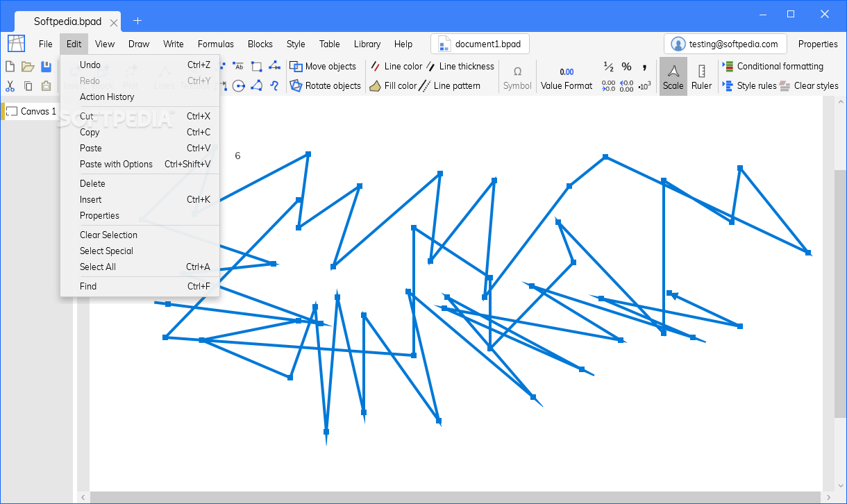Image resolution: width=847 pixels, height=504 pixels.
Task: Select Canvas 1 in sidebar
Action: click(31, 111)
